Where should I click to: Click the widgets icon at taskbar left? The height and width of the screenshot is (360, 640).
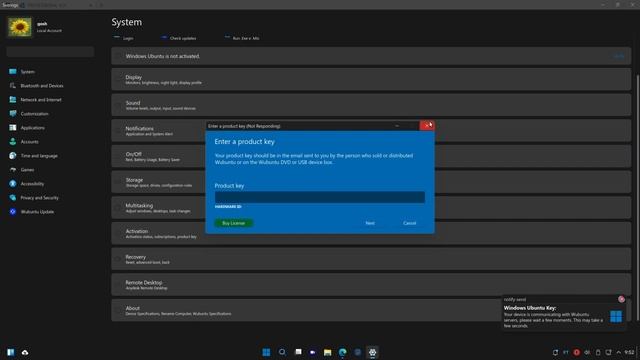(11, 352)
